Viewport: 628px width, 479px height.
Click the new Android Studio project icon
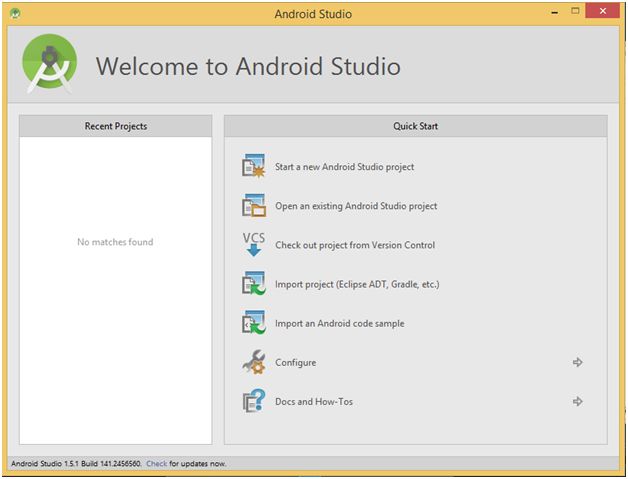click(254, 166)
